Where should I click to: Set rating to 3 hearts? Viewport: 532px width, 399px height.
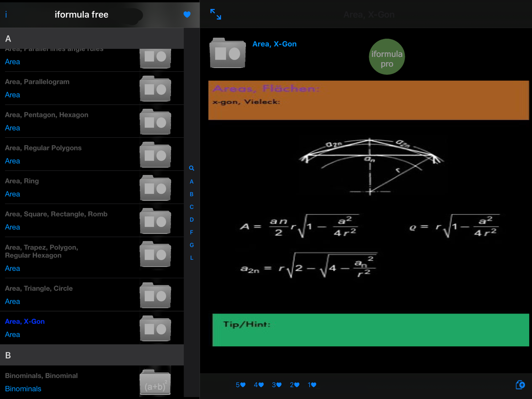coord(277,385)
